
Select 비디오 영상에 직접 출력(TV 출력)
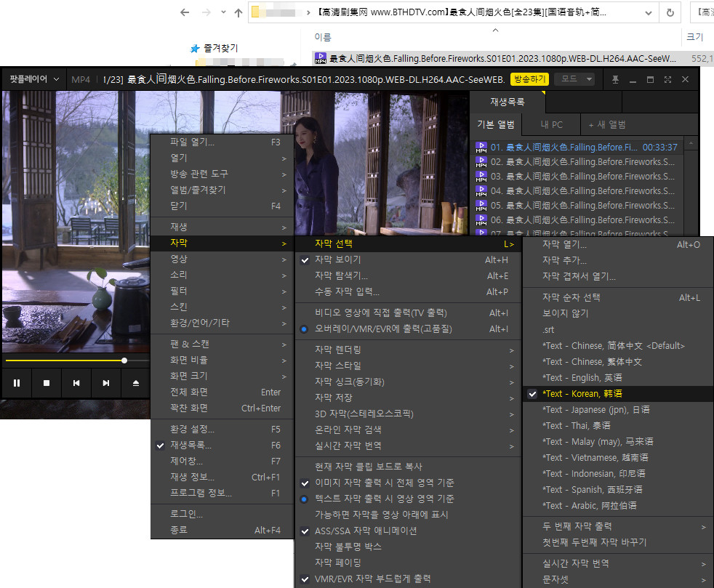coord(408,313)
